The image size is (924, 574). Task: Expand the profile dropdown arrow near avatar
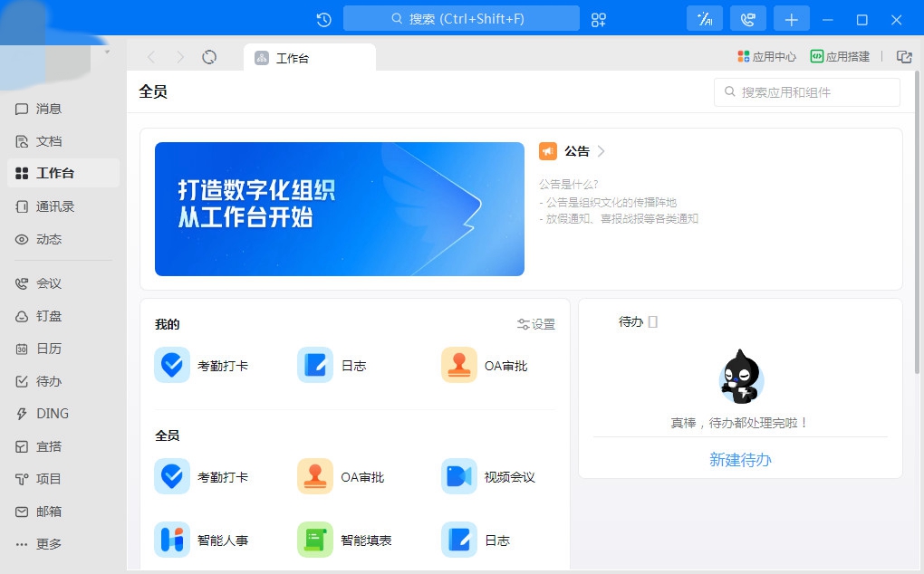tap(107, 52)
